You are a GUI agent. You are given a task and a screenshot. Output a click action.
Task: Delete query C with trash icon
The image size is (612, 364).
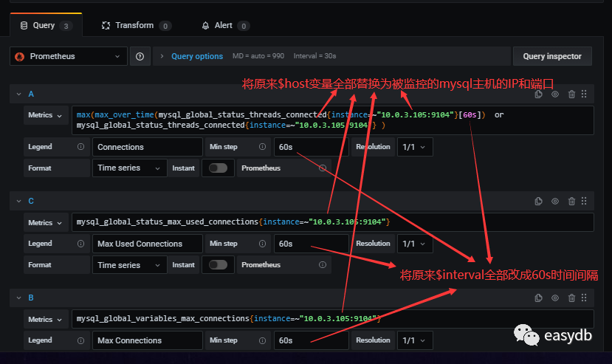(571, 201)
